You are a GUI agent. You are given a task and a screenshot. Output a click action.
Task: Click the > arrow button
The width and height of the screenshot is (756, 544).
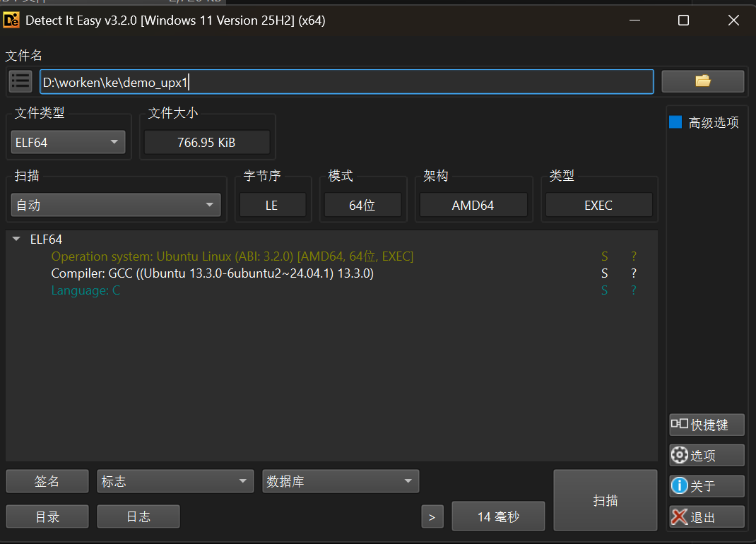pos(432,517)
